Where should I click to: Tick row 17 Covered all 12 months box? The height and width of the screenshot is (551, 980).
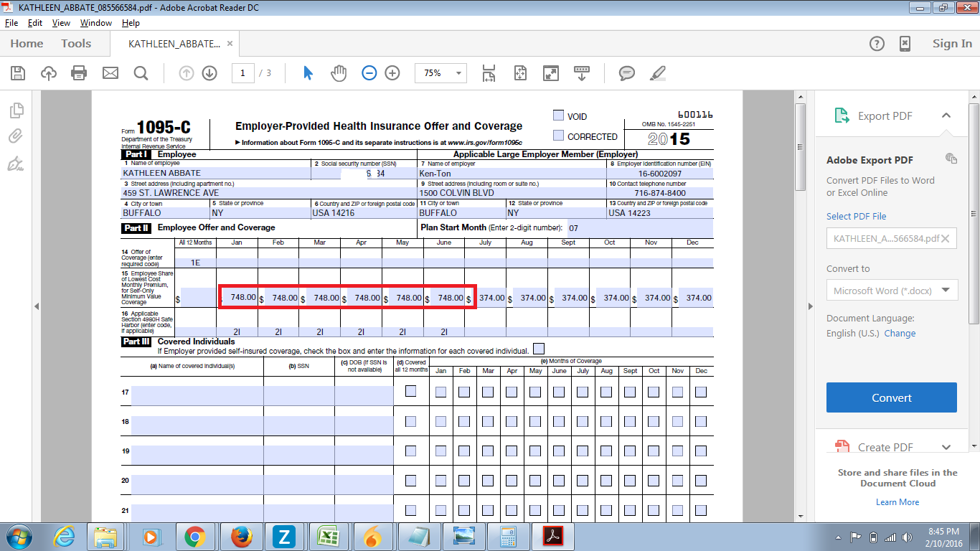tap(410, 392)
